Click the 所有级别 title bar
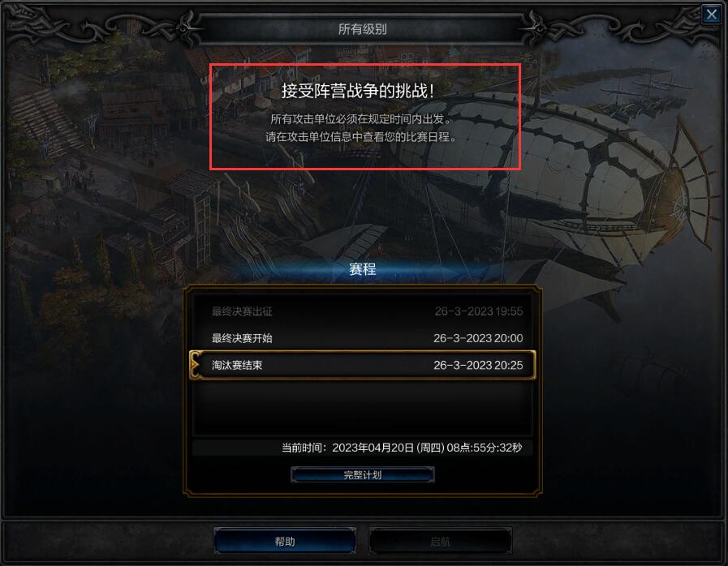 (x=363, y=28)
